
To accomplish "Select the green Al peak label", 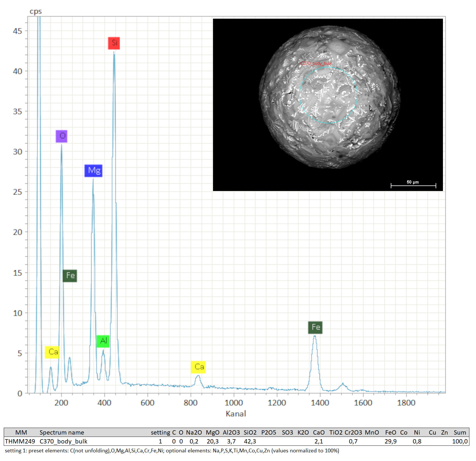I will [x=103, y=341].
